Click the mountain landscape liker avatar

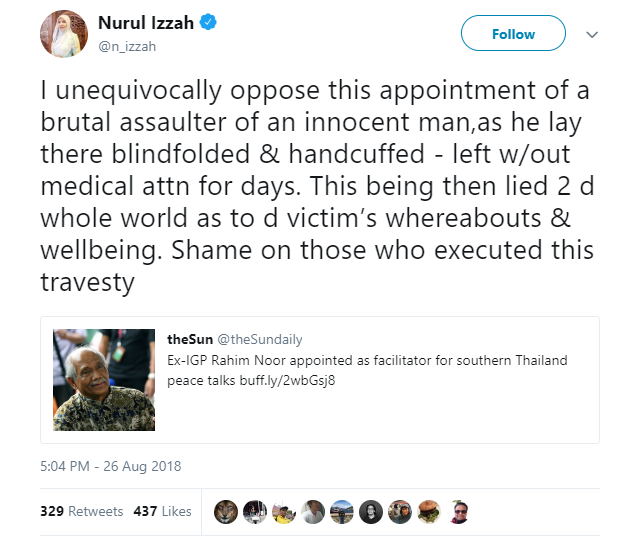(342, 511)
